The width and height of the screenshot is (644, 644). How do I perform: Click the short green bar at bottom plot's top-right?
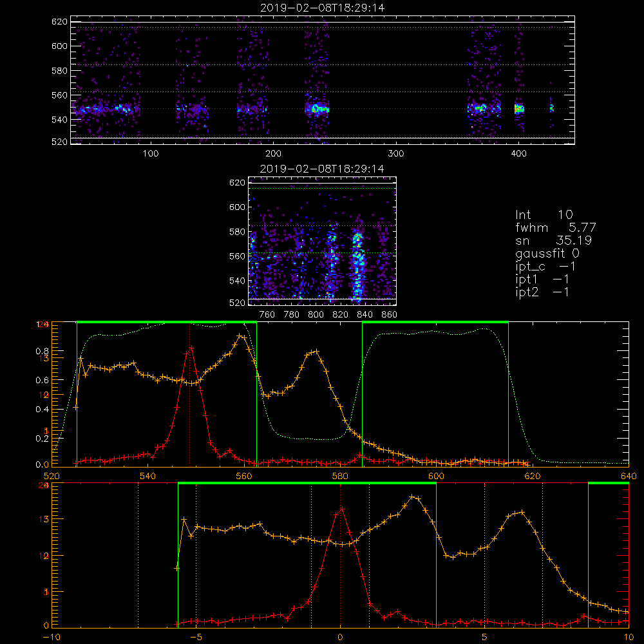coord(609,484)
